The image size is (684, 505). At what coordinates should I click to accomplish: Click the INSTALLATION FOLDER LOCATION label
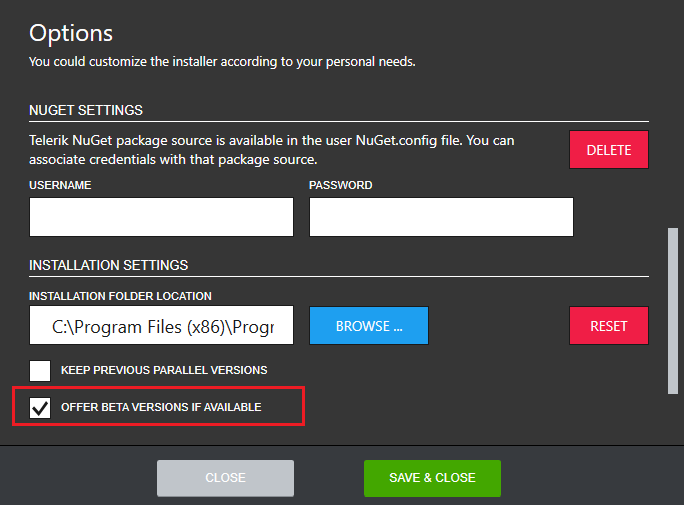(120, 296)
